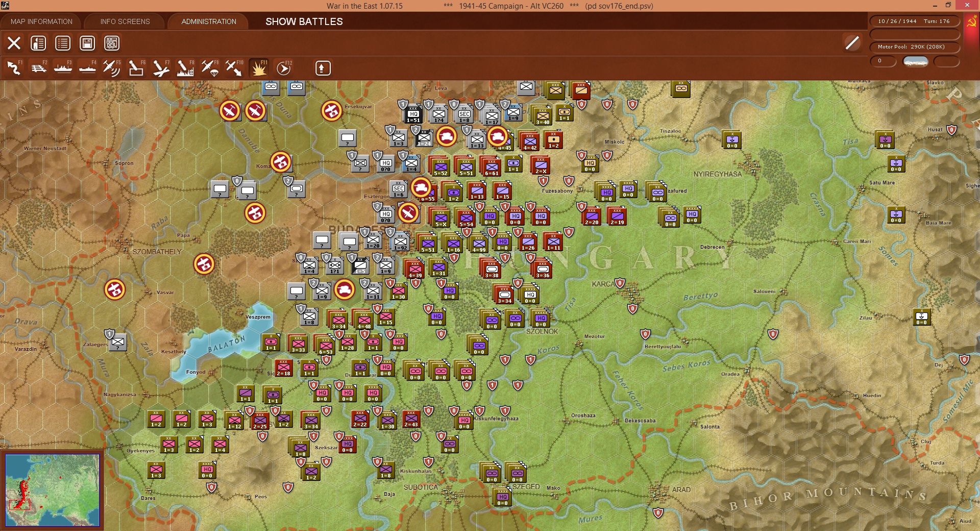Select the F1 move mode icon
The height and width of the screenshot is (531, 980).
pyautogui.click(x=14, y=68)
